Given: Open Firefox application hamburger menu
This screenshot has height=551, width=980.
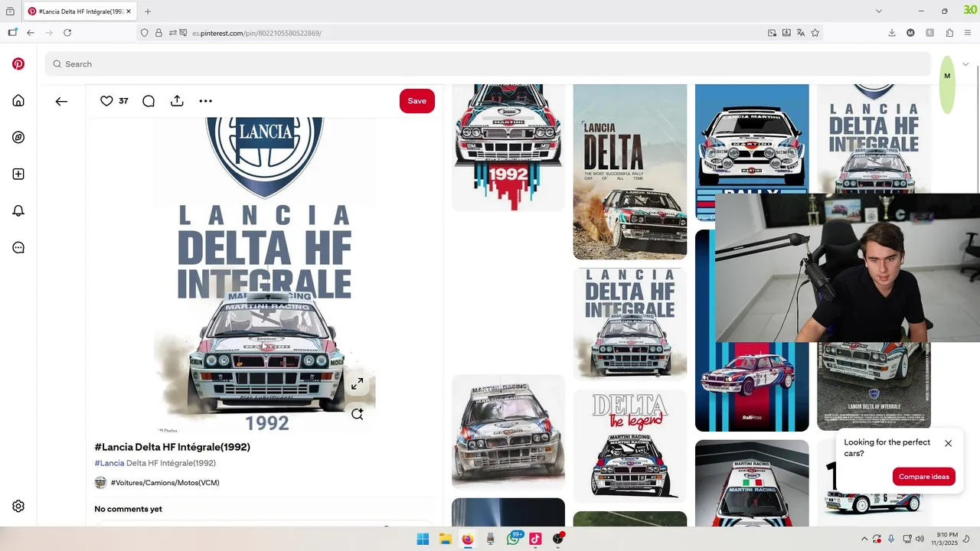Looking at the screenshot, I should point(969,33).
